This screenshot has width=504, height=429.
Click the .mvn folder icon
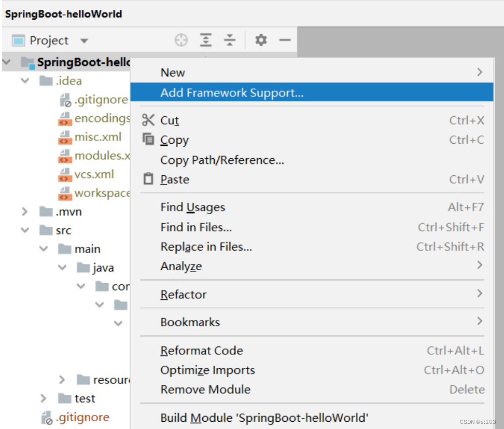(46, 211)
